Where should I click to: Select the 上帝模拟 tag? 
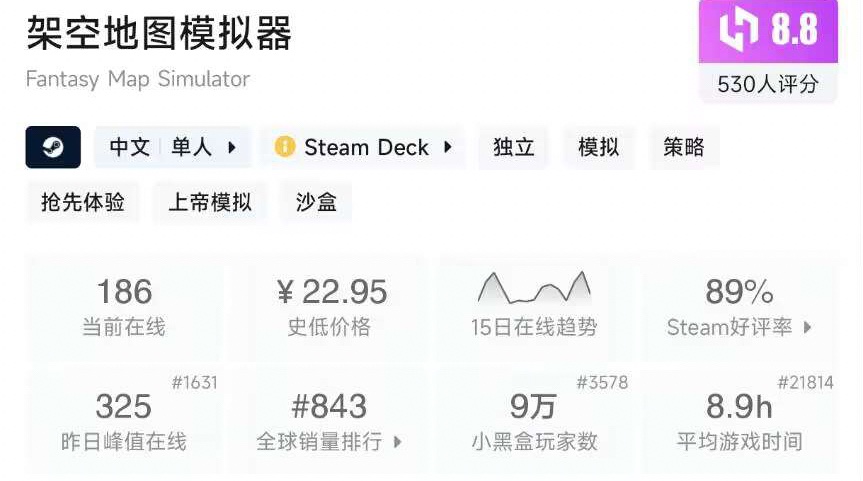click(210, 202)
